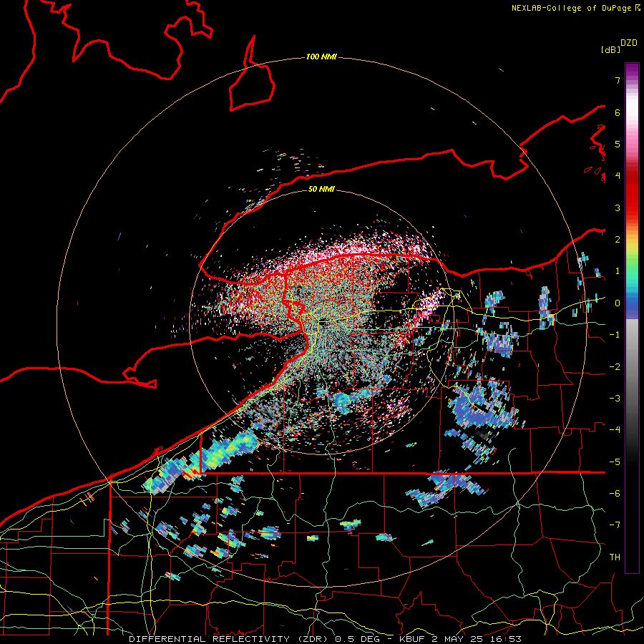Click the 6 value on the color scale
Viewport: 644px width, 644px height.
(618, 112)
